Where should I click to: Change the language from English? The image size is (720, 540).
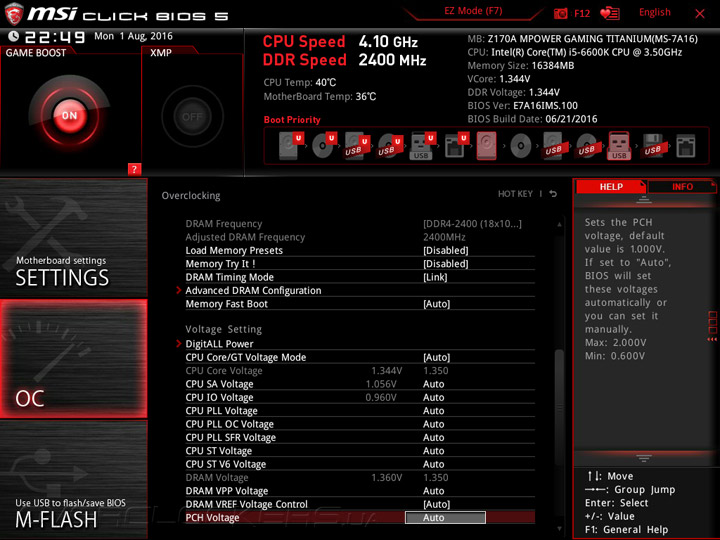(654, 12)
